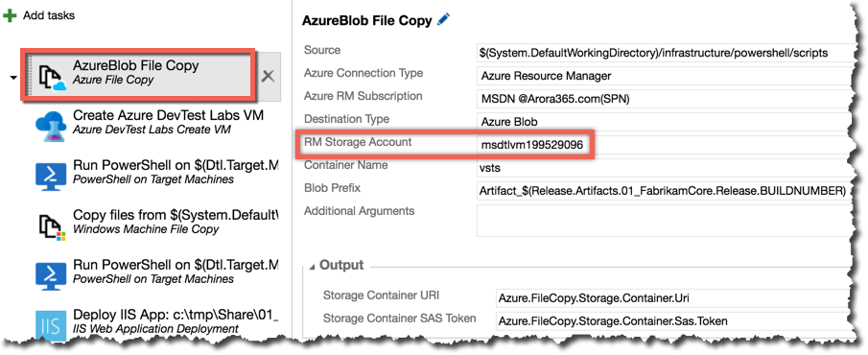Click the Blob Prefix label
Screen dimensions: 868x355
point(332,188)
